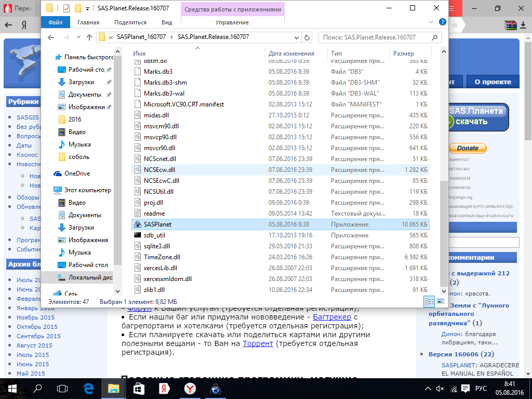This screenshot has height=399, width=532.
Task: Sort by Размер column header
Action: point(403,54)
